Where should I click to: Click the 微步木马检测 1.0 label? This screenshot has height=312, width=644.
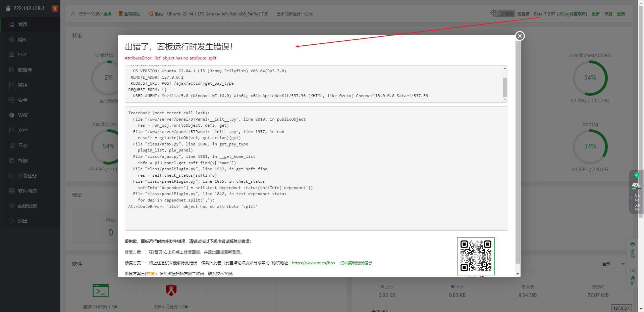click(x=171, y=307)
